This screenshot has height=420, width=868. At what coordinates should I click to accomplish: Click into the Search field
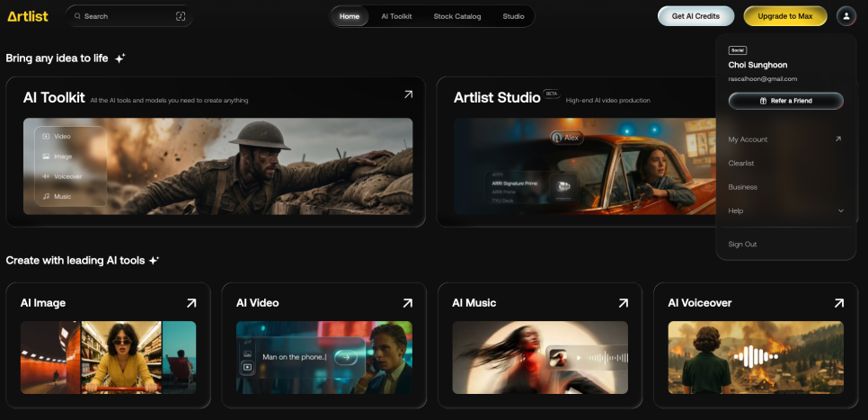[x=129, y=16]
